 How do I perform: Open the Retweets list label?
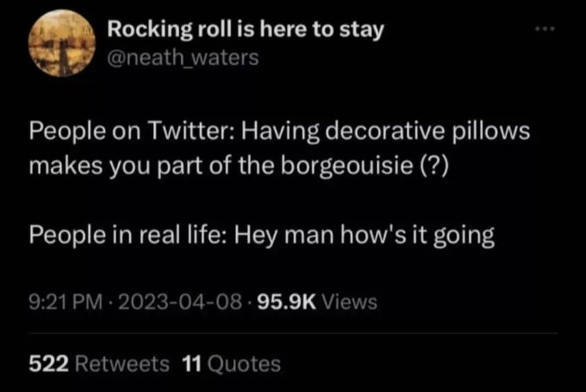coord(122,364)
